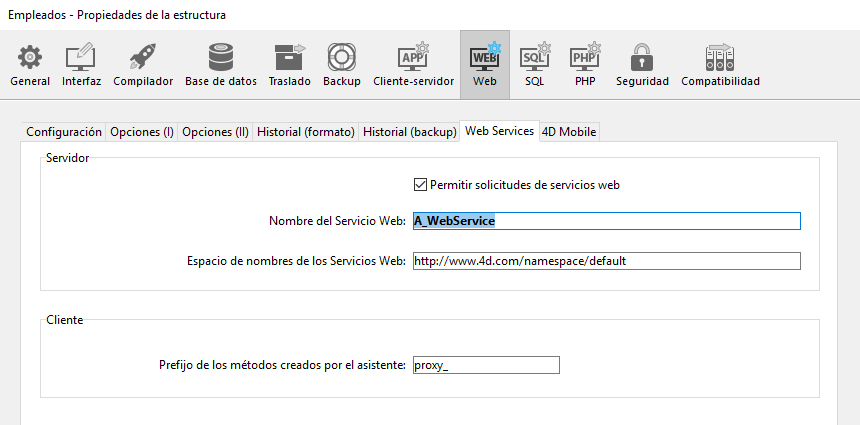Click the proxy_ prefix input field
The image size is (860, 425).
point(485,365)
